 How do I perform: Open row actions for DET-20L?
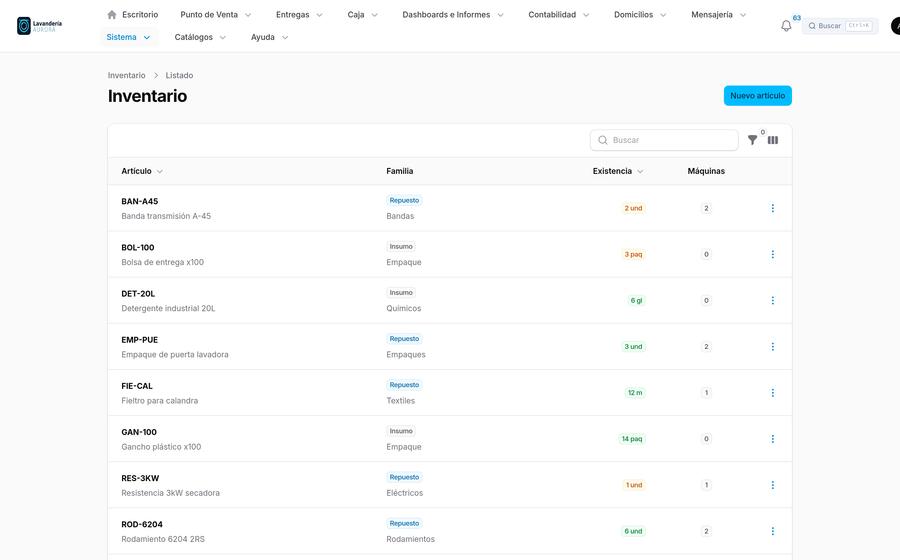773,301
